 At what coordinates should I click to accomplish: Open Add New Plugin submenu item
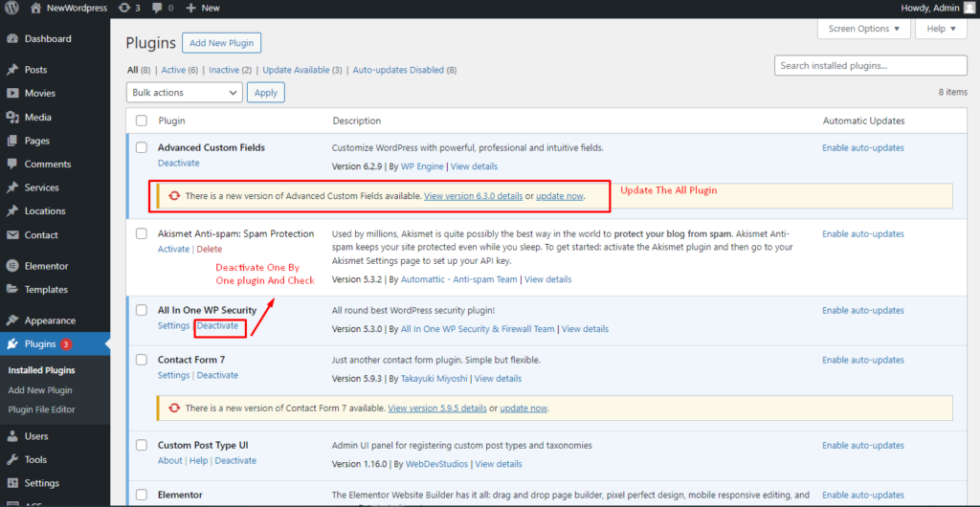[40, 390]
